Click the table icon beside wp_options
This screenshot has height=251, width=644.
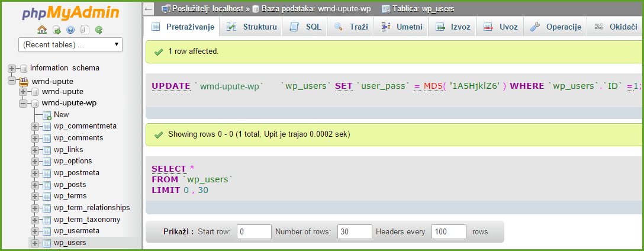pyautogui.click(x=47, y=162)
